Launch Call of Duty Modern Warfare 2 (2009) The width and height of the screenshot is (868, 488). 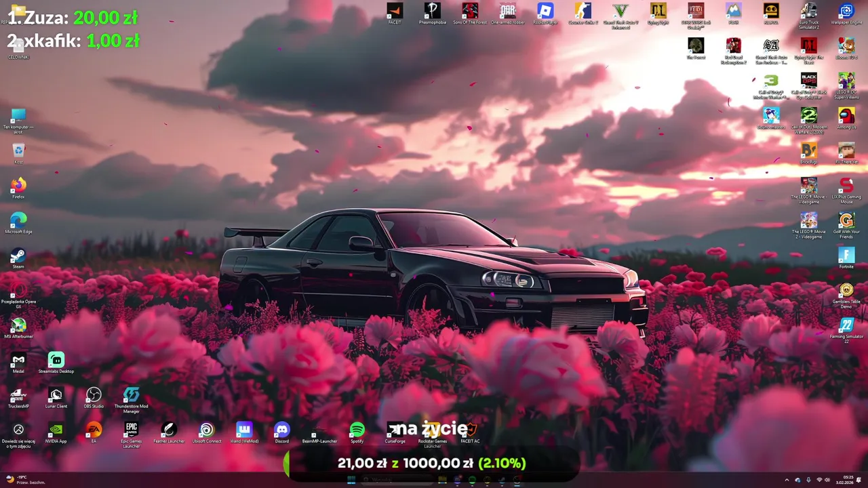point(808,121)
